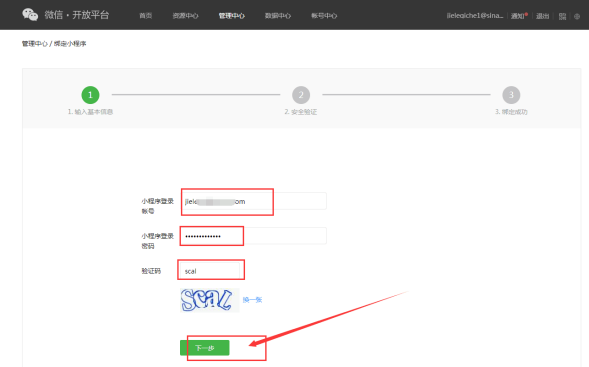The width and height of the screenshot is (589, 367).
Task: Focus the 验证码 captcha input field
Action: coord(210,271)
